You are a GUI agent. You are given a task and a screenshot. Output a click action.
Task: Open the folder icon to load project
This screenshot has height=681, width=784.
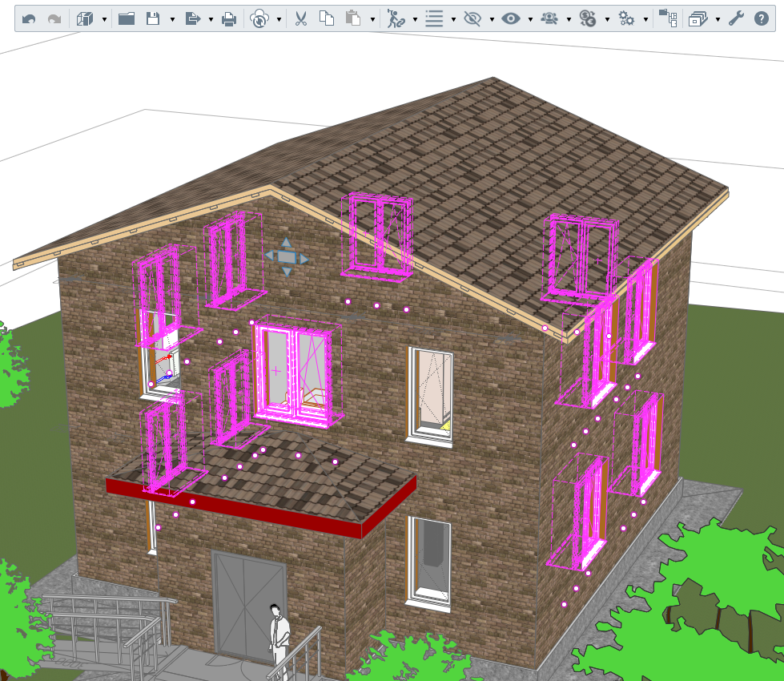click(127, 19)
